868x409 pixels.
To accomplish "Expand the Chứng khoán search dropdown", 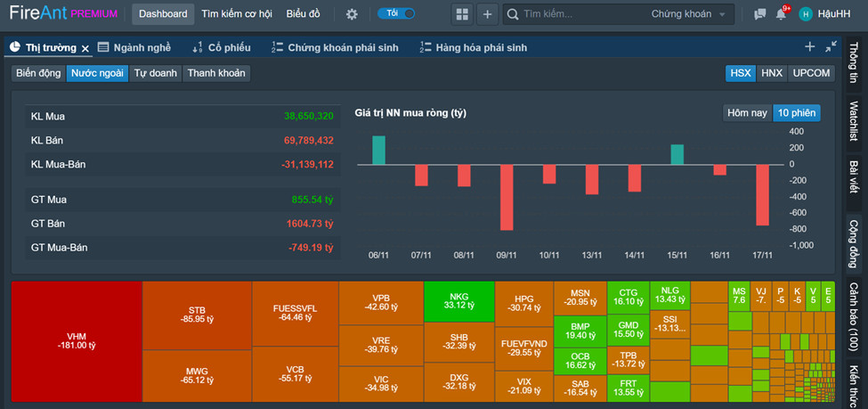I will point(692,14).
